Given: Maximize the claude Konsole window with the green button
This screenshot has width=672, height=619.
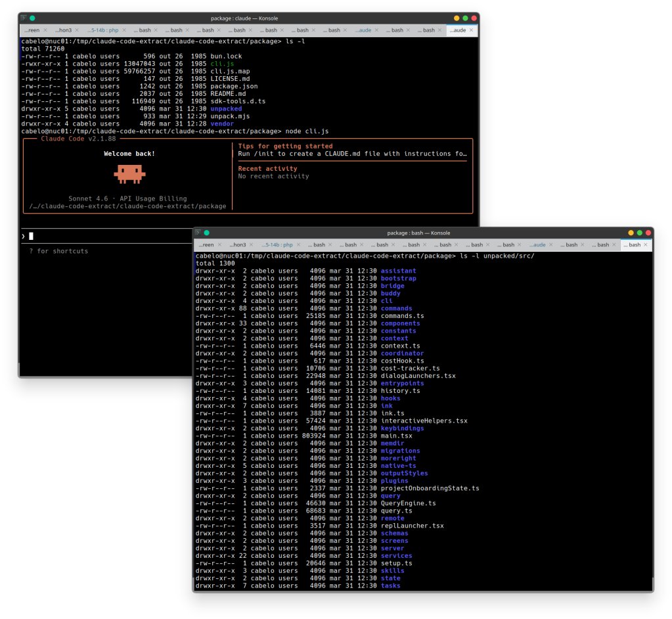Looking at the screenshot, I should coord(465,18).
